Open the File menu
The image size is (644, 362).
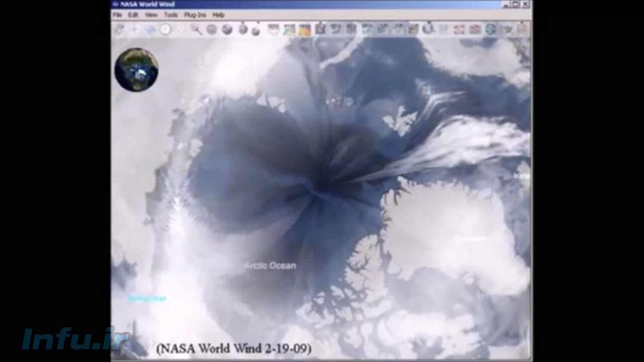(117, 15)
